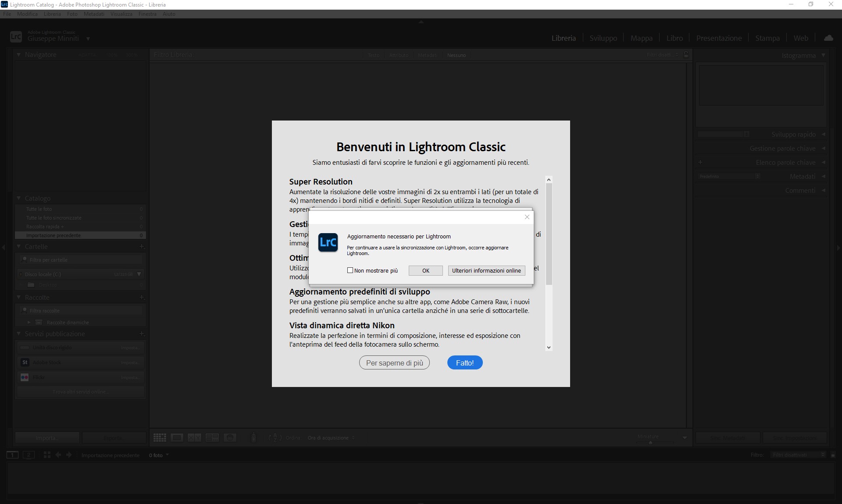Click plus icon on Raccolte header
Image resolution: width=842 pixels, height=504 pixels.
(142, 297)
